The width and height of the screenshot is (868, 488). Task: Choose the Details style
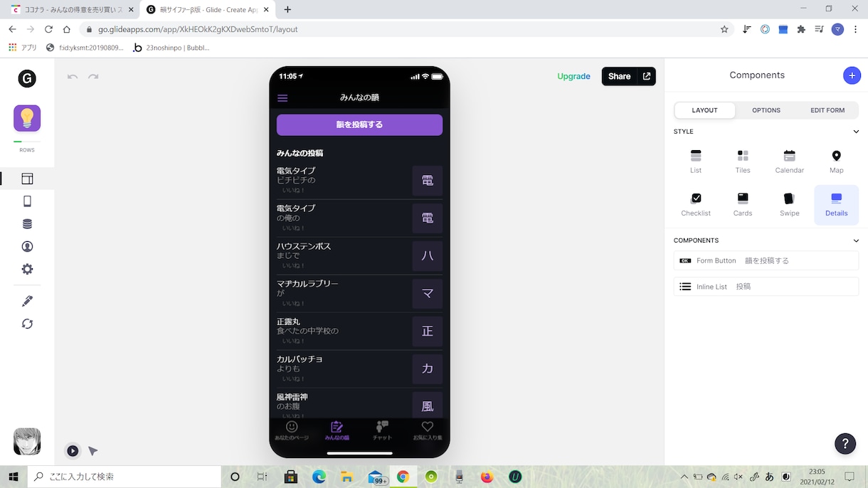837,205
